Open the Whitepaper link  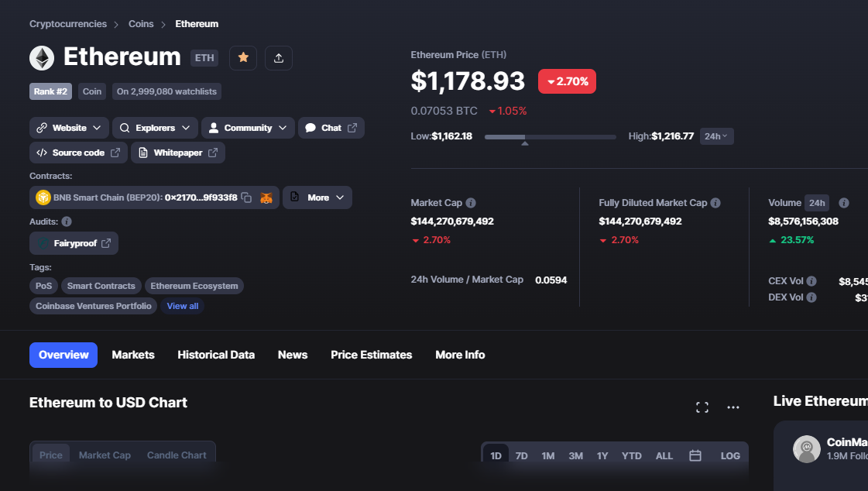(177, 153)
